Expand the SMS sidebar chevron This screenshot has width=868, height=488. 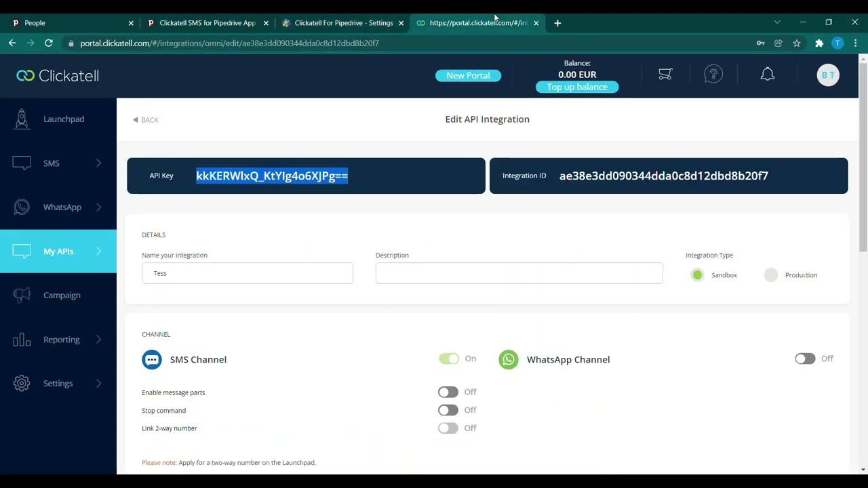point(98,163)
